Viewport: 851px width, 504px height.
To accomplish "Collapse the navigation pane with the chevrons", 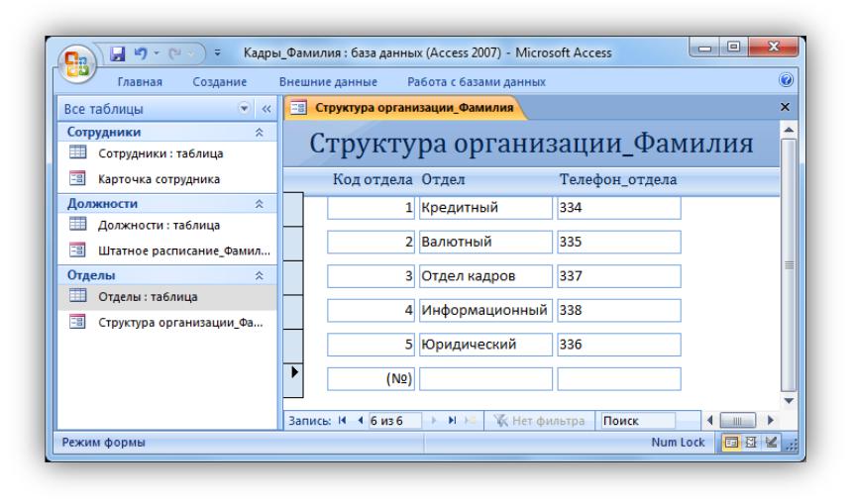I will click(x=266, y=109).
